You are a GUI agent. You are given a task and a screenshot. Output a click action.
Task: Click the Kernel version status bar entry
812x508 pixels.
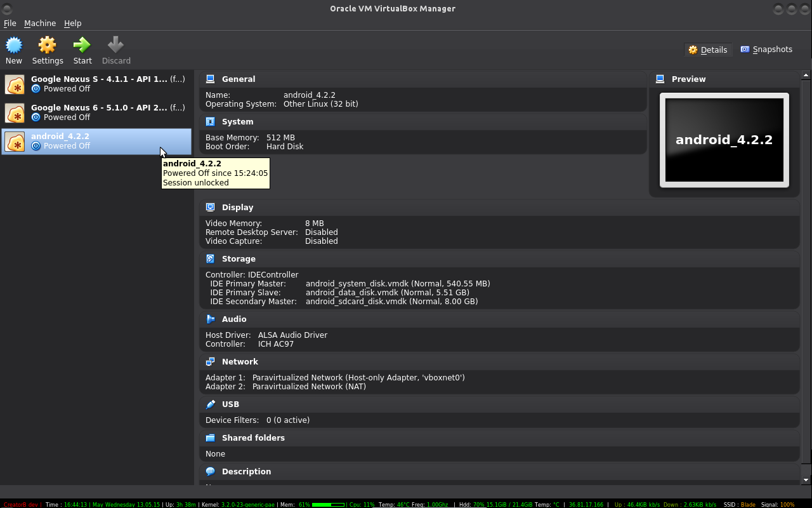[x=238, y=505]
